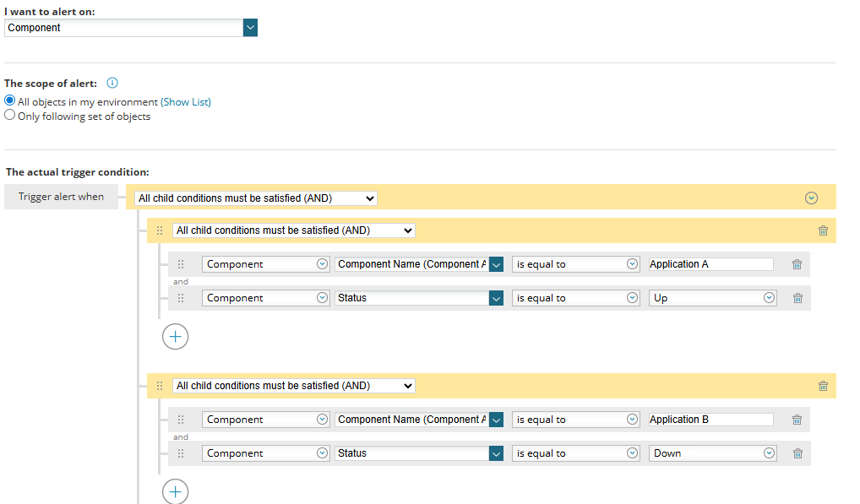The width and height of the screenshot is (860, 504).
Task: Delete the first AND condition group
Action: point(823,230)
